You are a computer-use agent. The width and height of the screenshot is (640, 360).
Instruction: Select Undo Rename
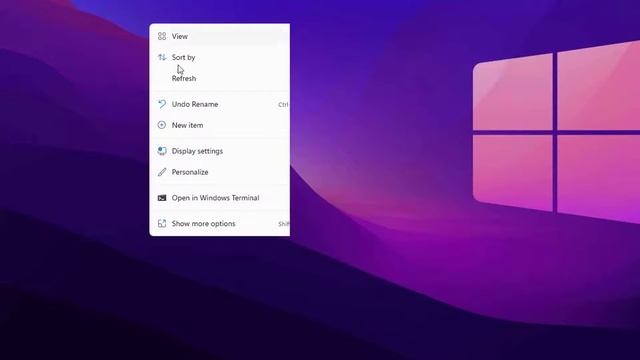click(x=220, y=104)
